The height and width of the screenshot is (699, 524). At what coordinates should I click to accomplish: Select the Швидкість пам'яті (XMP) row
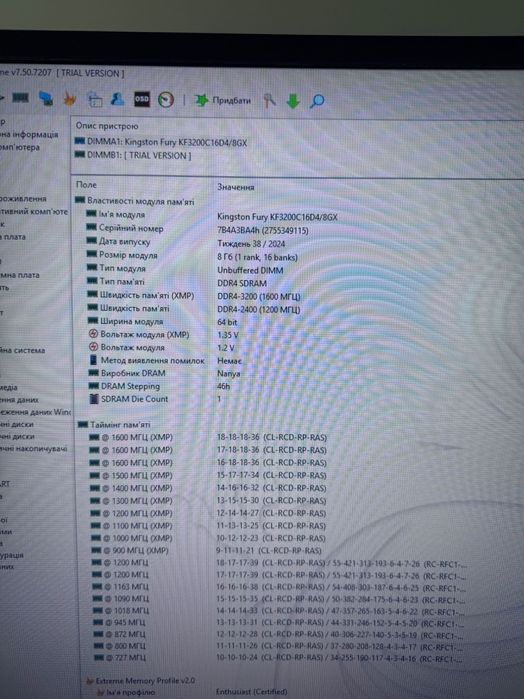(x=193, y=296)
